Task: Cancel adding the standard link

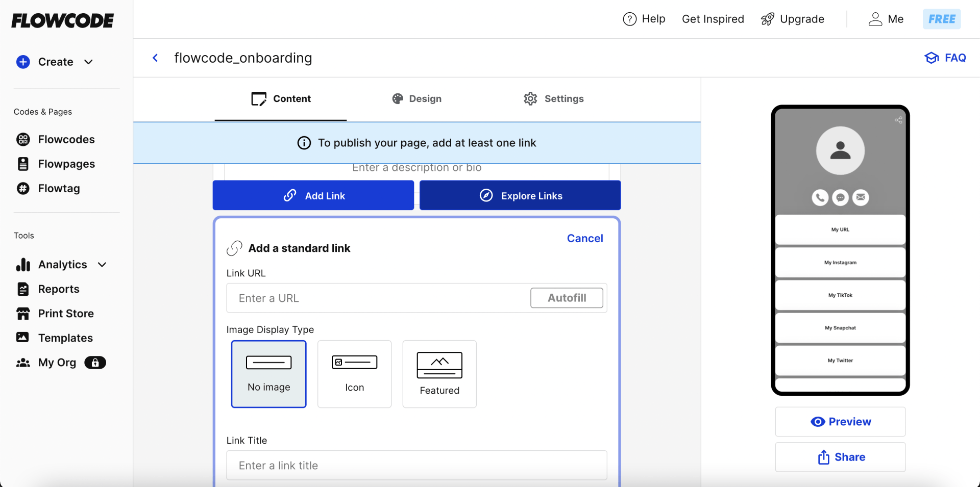Action: pyautogui.click(x=585, y=238)
